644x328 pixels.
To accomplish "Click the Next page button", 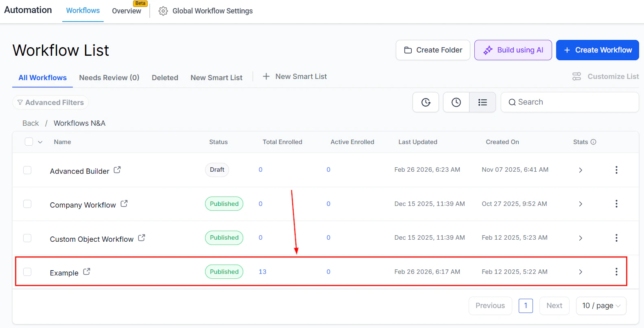I will pyautogui.click(x=554, y=306).
